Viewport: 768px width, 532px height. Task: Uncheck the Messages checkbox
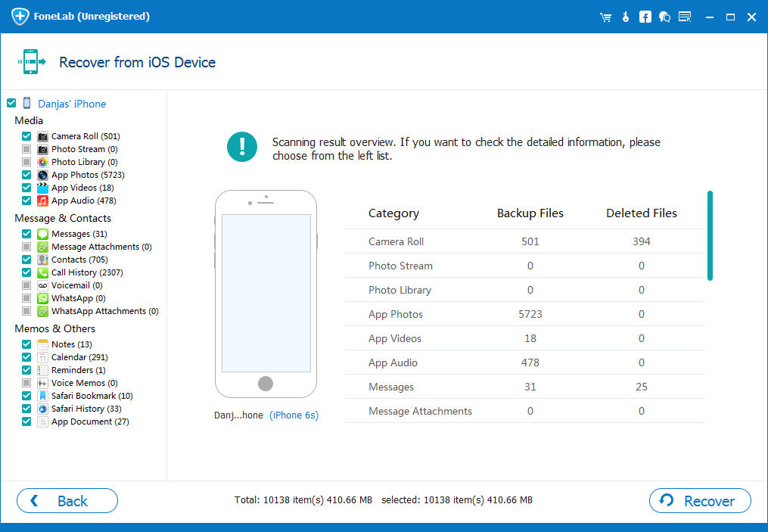pos(26,234)
